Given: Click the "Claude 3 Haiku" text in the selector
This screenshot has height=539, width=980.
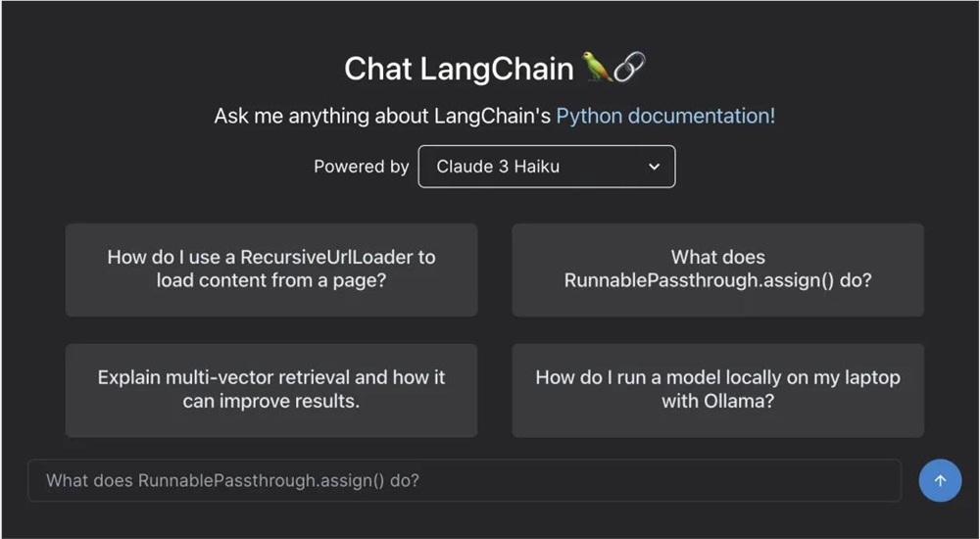Looking at the screenshot, I should (498, 167).
